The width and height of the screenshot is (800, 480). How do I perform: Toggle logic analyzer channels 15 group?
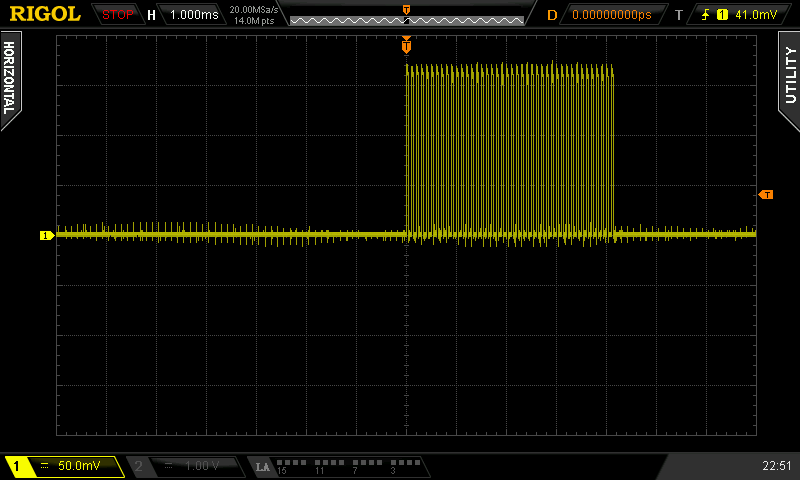tap(291, 466)
